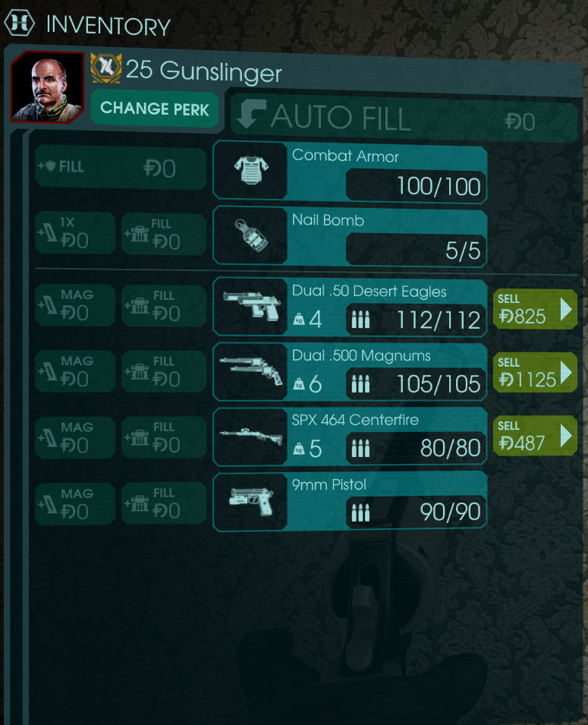Image resolution: width=588 pixels, height=725 pixels.
Task: Sell SPX 464 Centerfire for 487
Action: [x=535, y=436]
